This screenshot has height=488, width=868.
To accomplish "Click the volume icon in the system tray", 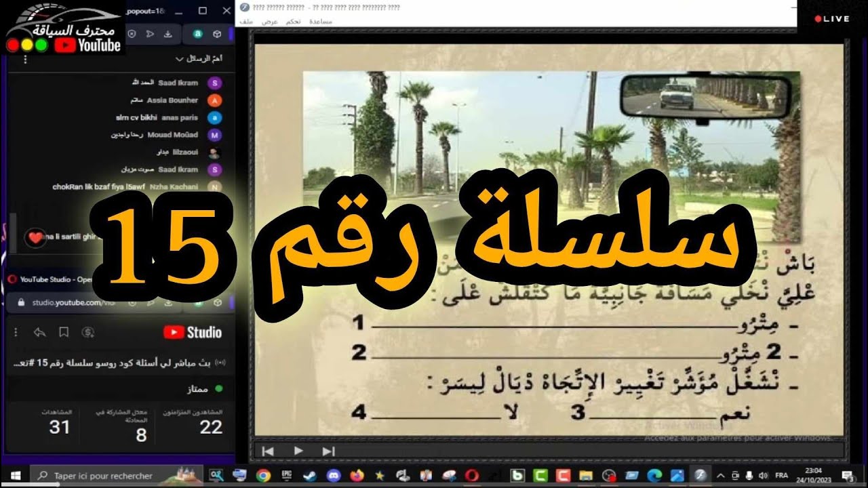I will pos(764,476).
